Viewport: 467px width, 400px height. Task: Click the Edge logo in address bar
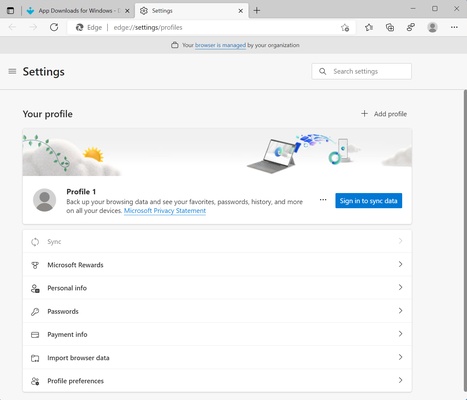pos(79,27)
